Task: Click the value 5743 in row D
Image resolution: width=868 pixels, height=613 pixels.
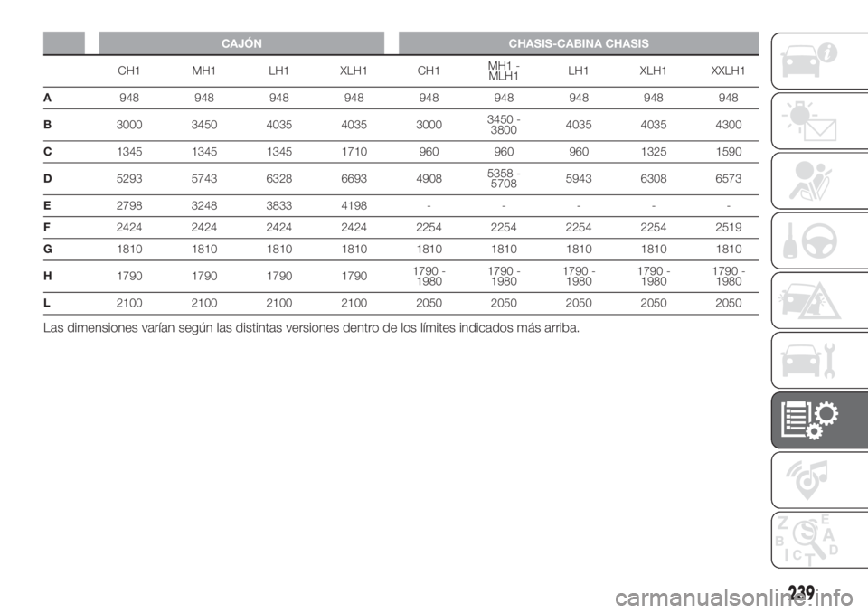Action: coord(204,179)
